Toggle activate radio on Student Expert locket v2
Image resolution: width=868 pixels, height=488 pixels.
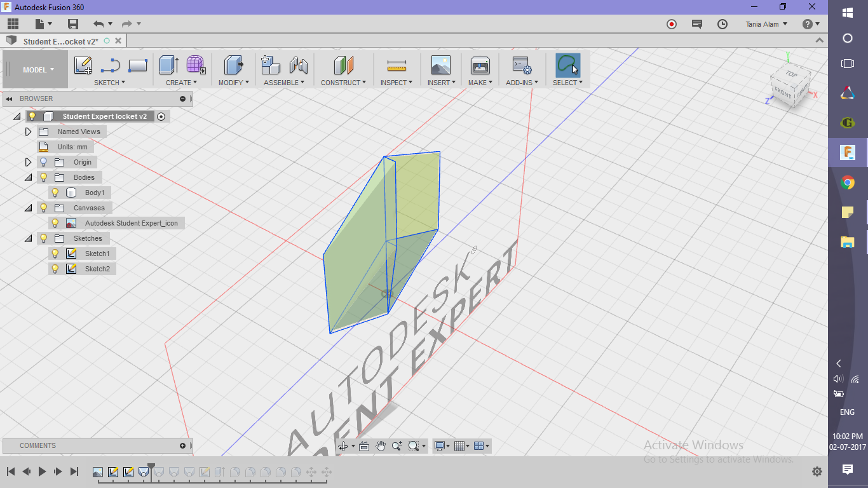click(x=161, y=116)
